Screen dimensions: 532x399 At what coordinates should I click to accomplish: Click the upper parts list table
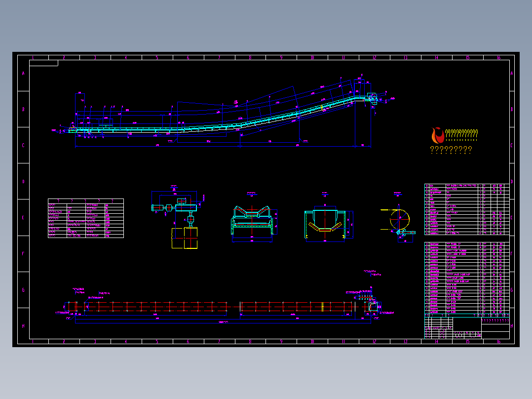tap(467, 209)
